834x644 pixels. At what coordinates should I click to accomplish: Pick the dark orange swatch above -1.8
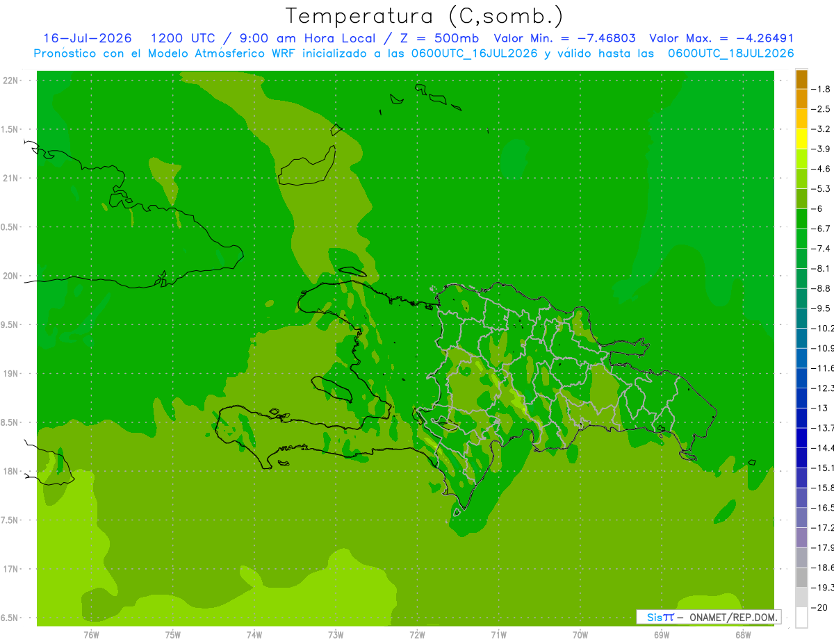point(801,79)
